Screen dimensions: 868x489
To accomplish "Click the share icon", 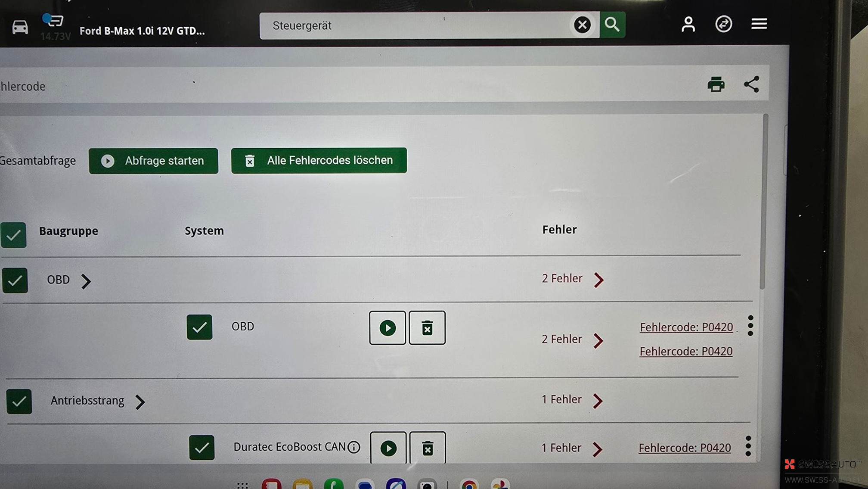I will click(751, 84).
